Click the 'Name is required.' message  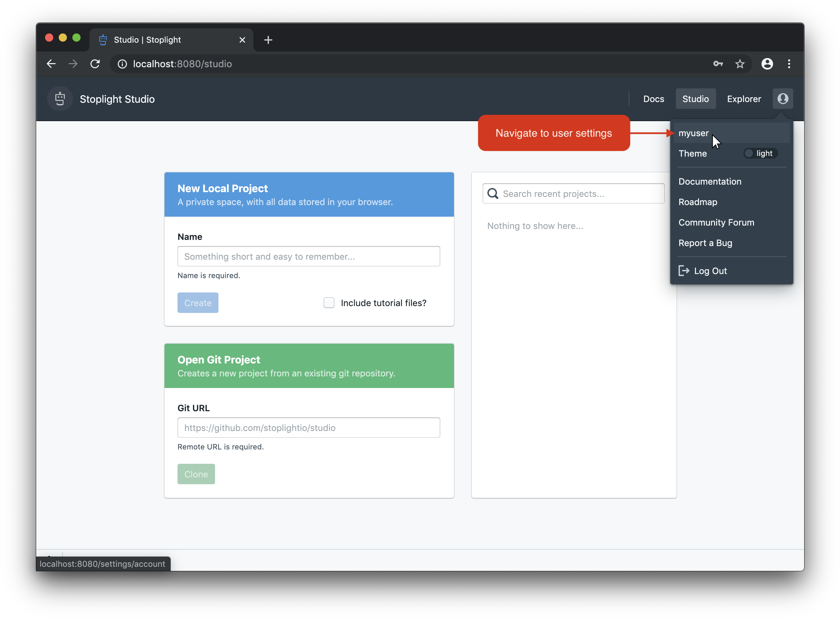(x=209, y=275)
